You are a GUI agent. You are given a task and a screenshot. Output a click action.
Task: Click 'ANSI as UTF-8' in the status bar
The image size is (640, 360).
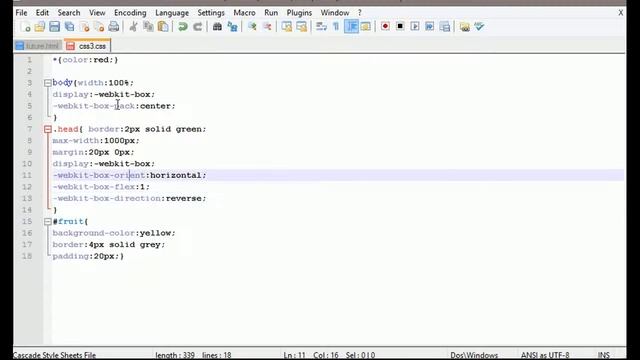pyautogui.click(x=545, y=355)
